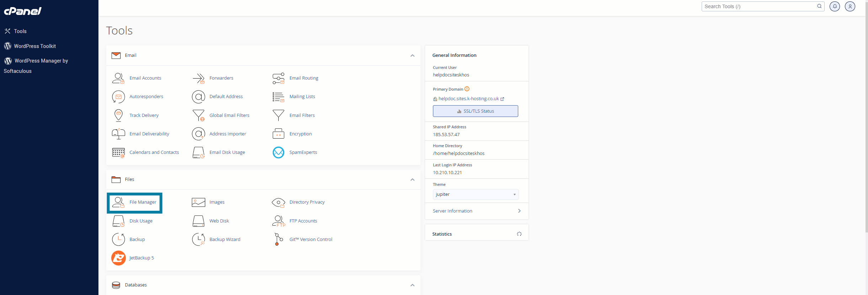Select the Autoresponders envelope icon
The image size is (868, 295).
[x=118, y=96]
